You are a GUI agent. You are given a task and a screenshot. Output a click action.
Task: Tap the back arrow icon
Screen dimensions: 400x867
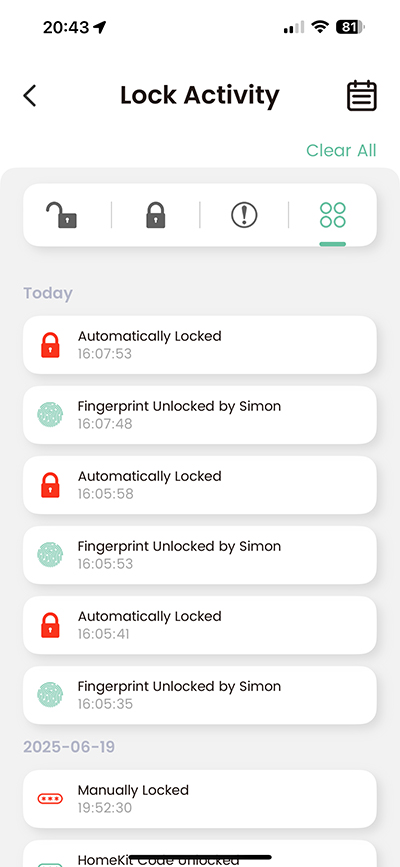pyautogui.click(x=29, y=96)
